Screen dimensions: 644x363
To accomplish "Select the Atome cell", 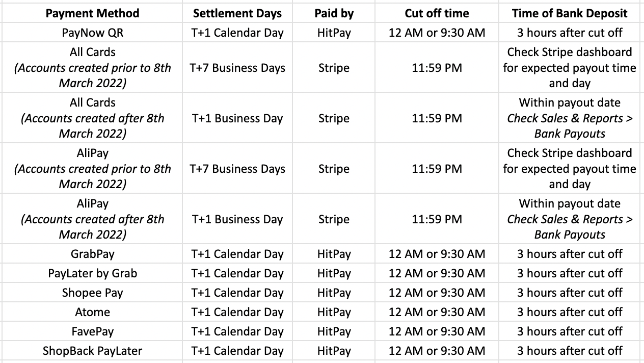I will coord(92,312).
